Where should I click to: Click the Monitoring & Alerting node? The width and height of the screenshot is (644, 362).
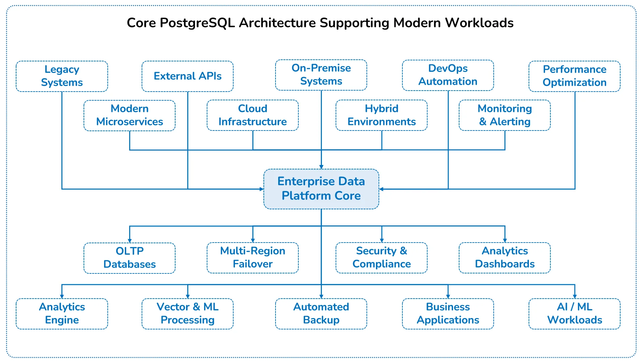click(x=505, y=115)
